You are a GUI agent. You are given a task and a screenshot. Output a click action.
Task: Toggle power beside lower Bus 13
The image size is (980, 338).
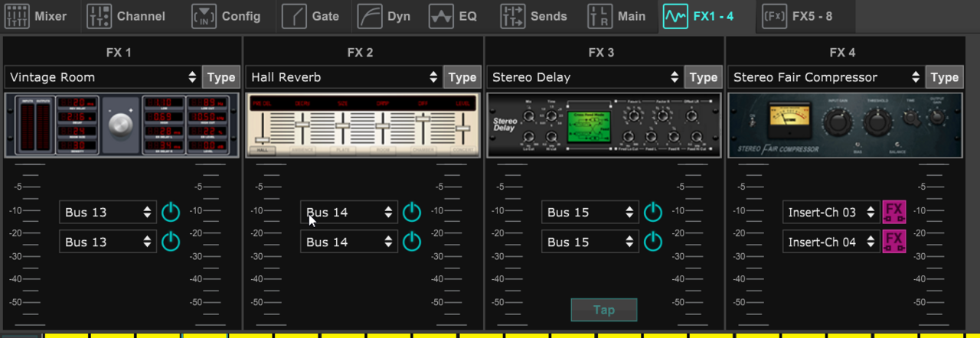tap(171, 242)
